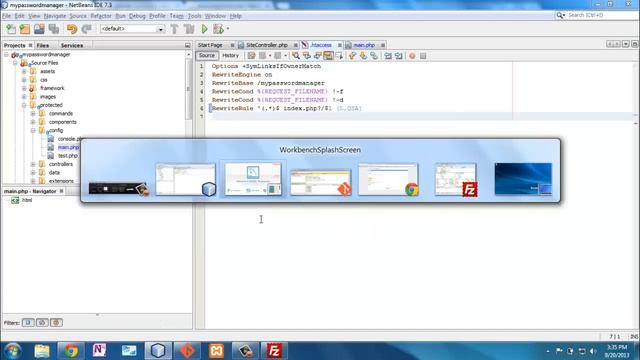Click the taskbar volume speaker icon
The image size is (640, 360).
tap(593, 351)
